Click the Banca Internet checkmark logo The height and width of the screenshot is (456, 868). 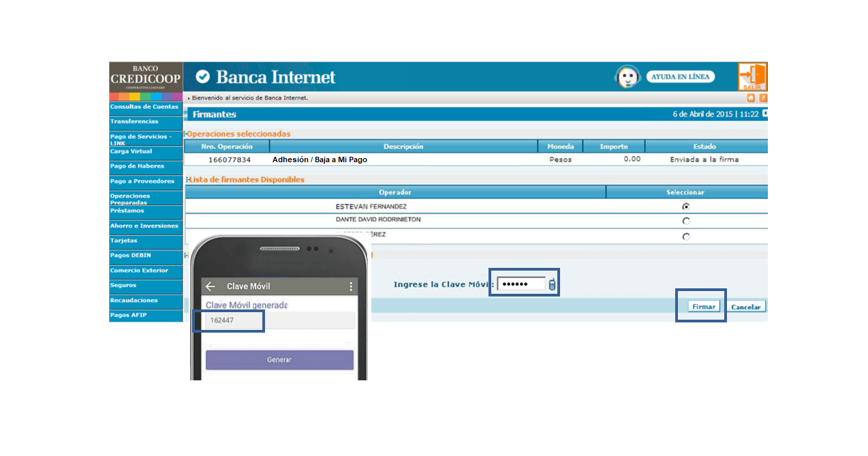tap(202, 77)
